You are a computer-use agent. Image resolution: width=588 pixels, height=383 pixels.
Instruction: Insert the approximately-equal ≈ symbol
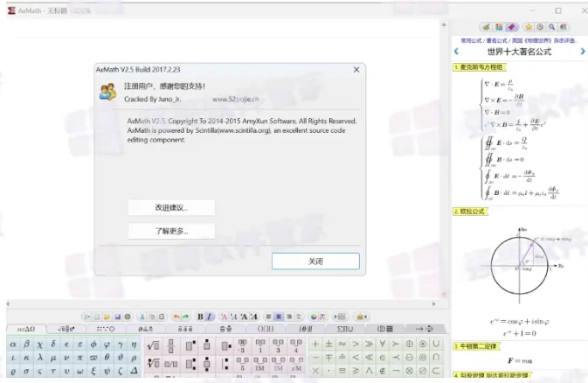point(342,344)
